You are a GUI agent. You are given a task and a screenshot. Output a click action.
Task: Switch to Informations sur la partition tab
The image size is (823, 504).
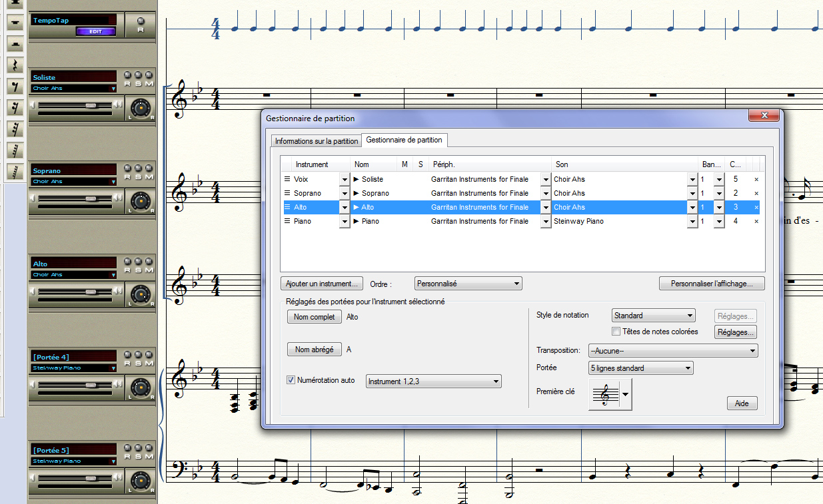point(317,141)
